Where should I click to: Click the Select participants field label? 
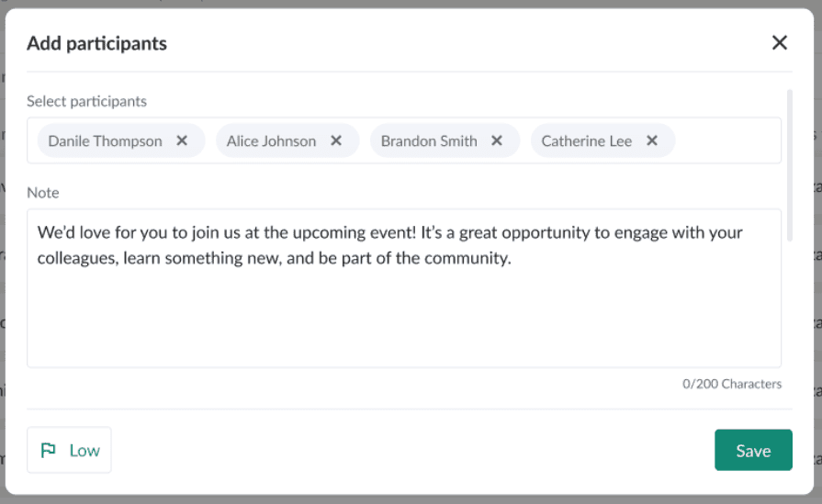pyautogui.click(x=86, y=101)
